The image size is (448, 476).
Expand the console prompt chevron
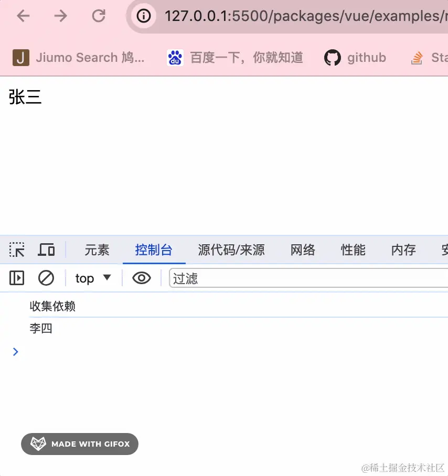15,352
